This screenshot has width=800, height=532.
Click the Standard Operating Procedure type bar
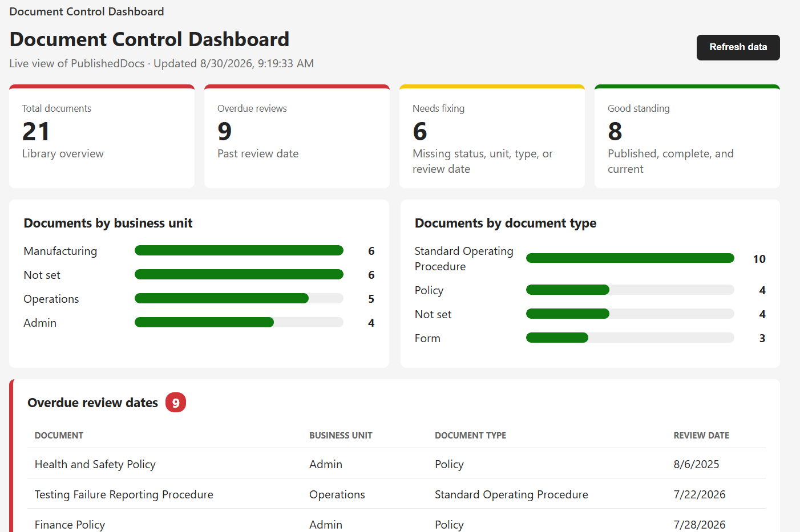630,258
